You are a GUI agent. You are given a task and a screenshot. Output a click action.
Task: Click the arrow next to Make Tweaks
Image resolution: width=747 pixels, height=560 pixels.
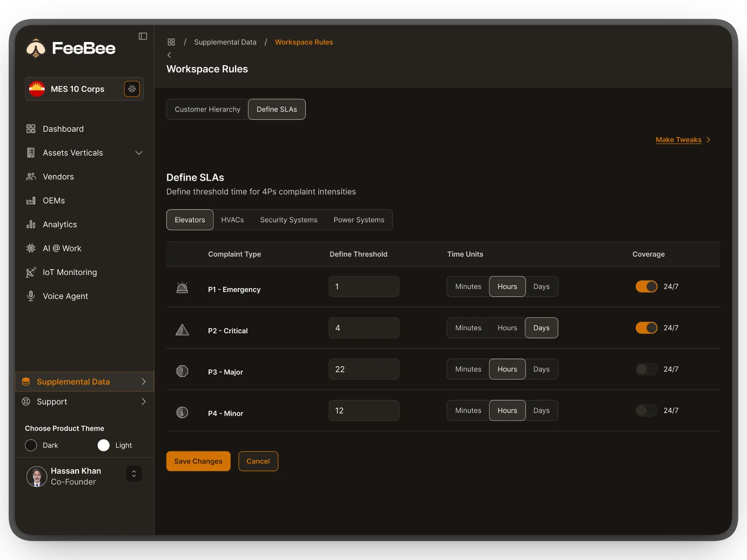click(708, 140)
